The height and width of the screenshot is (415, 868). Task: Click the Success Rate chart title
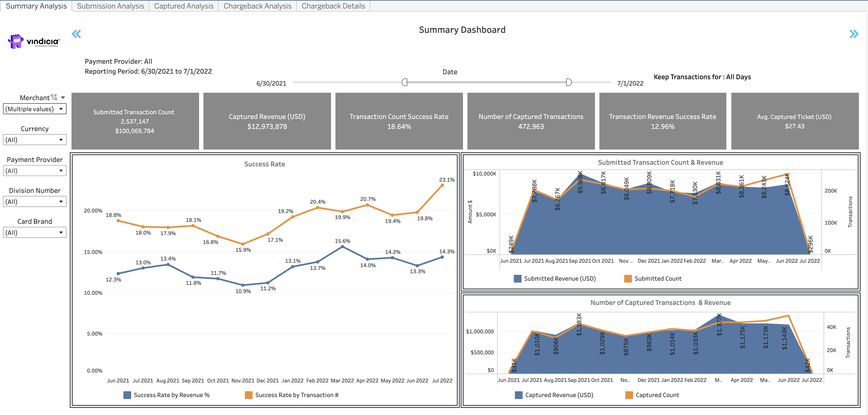[x=264, y=164]
